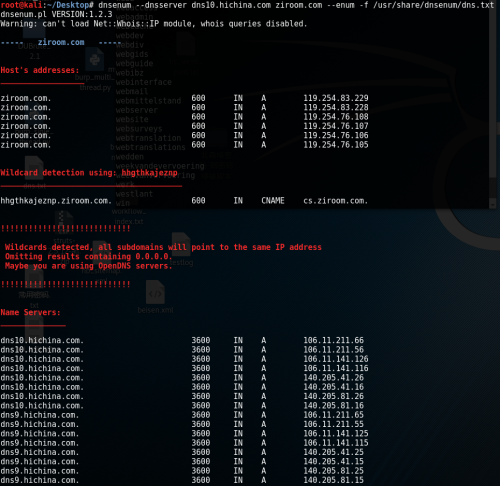500x486 pixels.
Task: Click IP address 119.254.76.105
Action: click(x=336, y=145)
